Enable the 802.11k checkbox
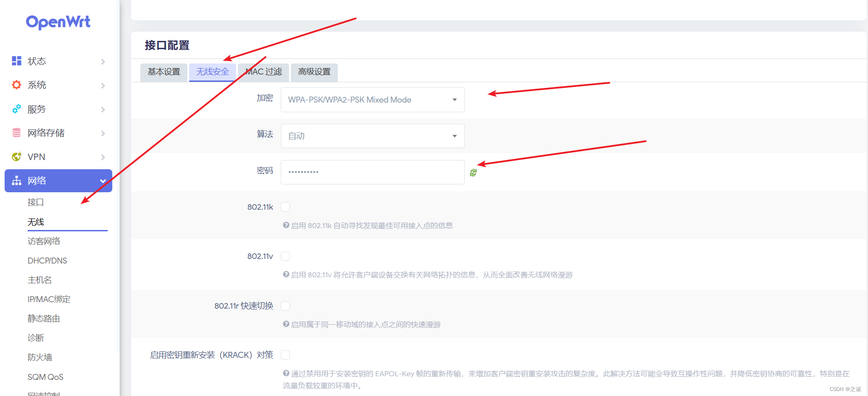Viewport: 868px width, 396px height. (285, 207)
